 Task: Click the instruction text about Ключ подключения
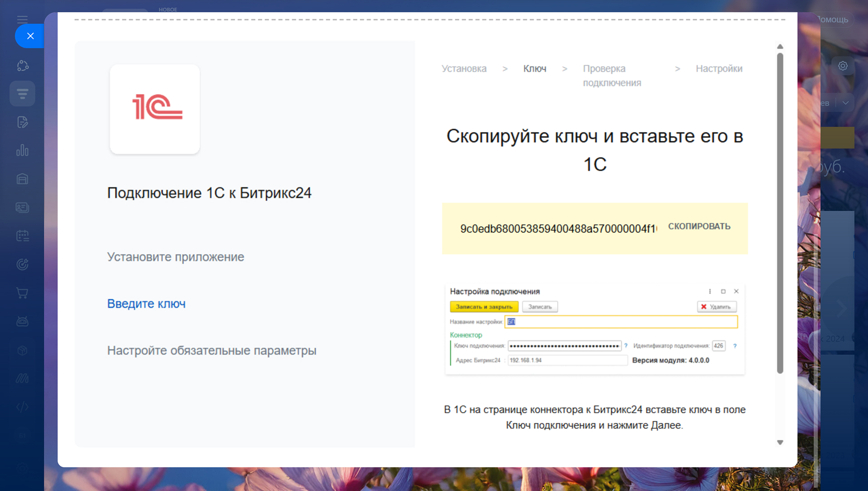594,417
